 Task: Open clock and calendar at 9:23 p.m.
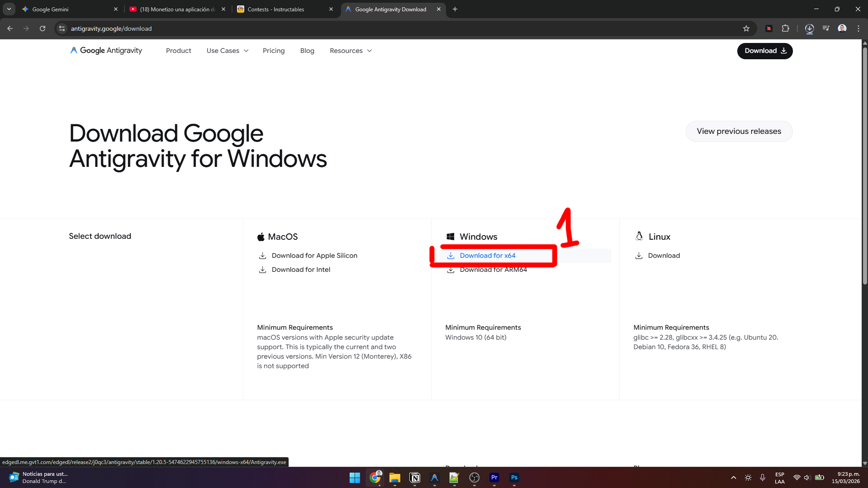pyautogui.click(x=846, y=478)
